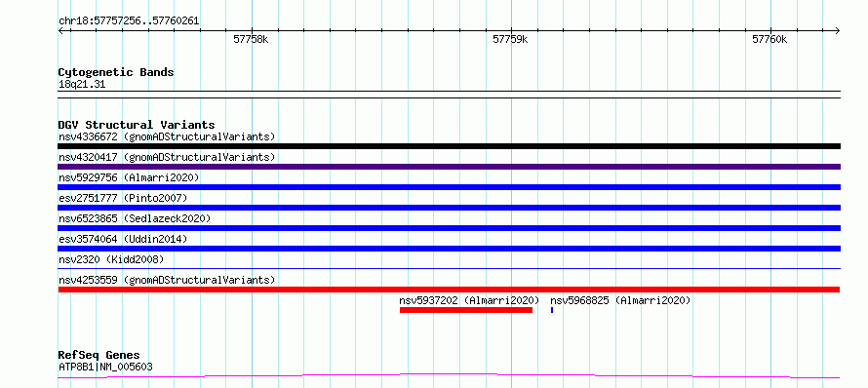Open the esv2751777 (Pinto2007) label
The height and width of the screenshot is (388, 868).
(123, 198)
